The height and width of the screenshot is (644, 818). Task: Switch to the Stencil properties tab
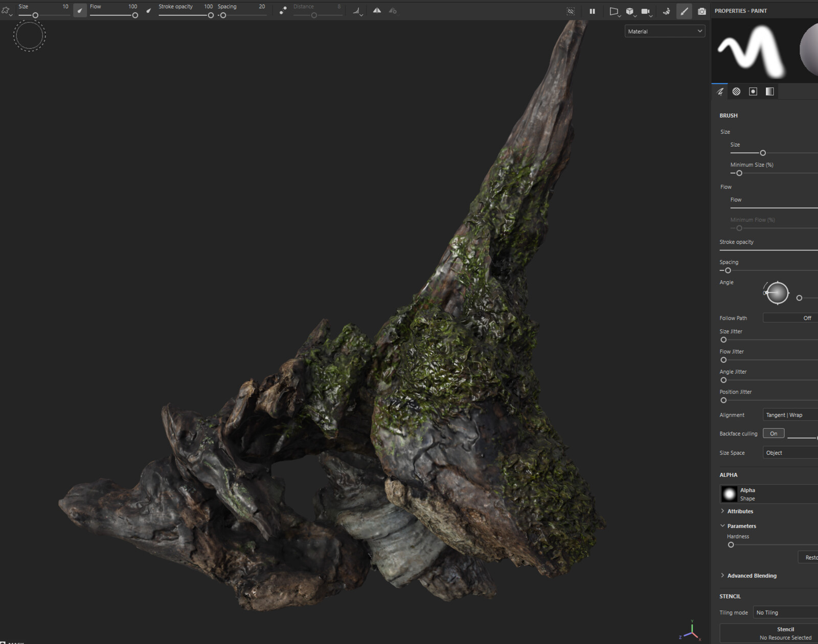click(753, 91)
